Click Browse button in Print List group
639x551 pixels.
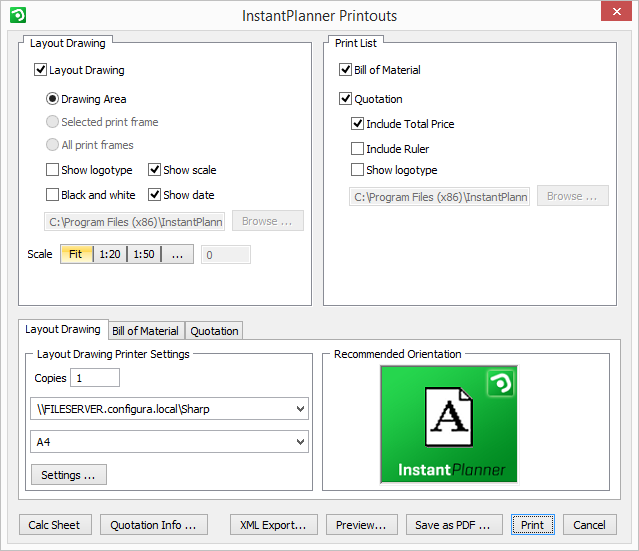573,196
